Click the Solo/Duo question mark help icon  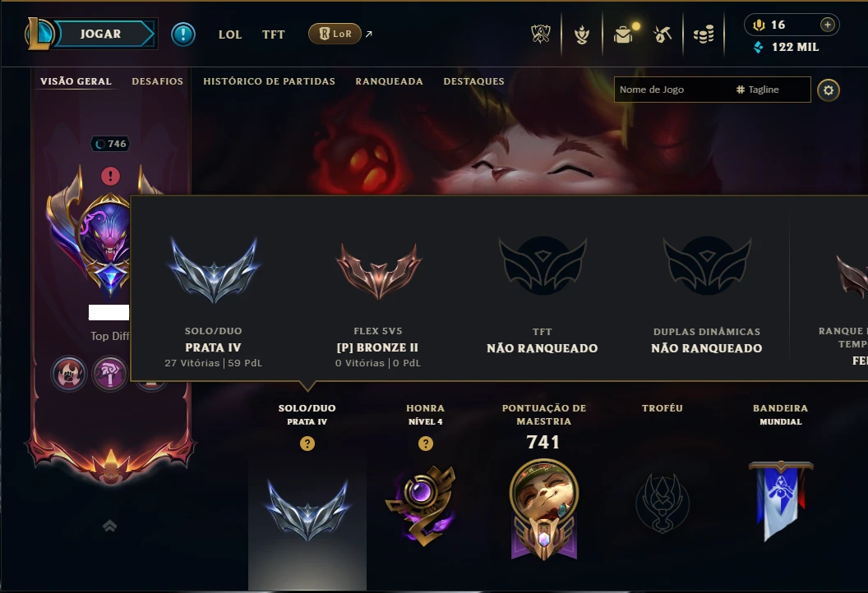click(307, 444)
